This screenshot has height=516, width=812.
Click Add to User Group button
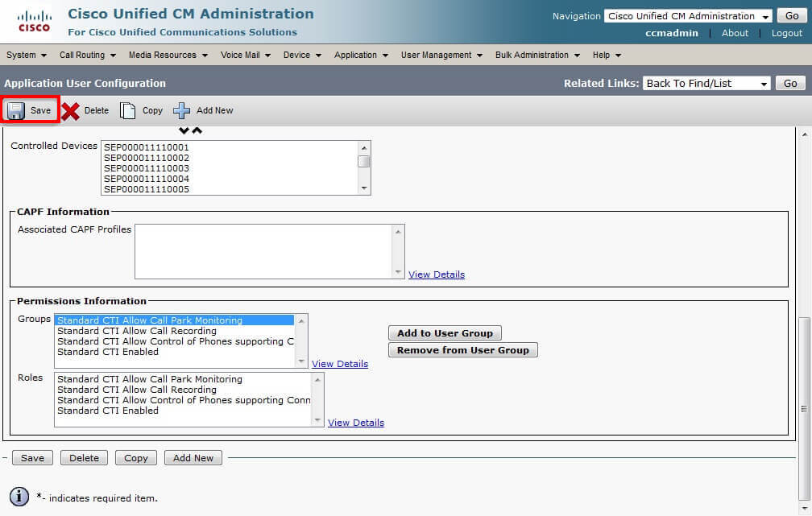point(445,333)
